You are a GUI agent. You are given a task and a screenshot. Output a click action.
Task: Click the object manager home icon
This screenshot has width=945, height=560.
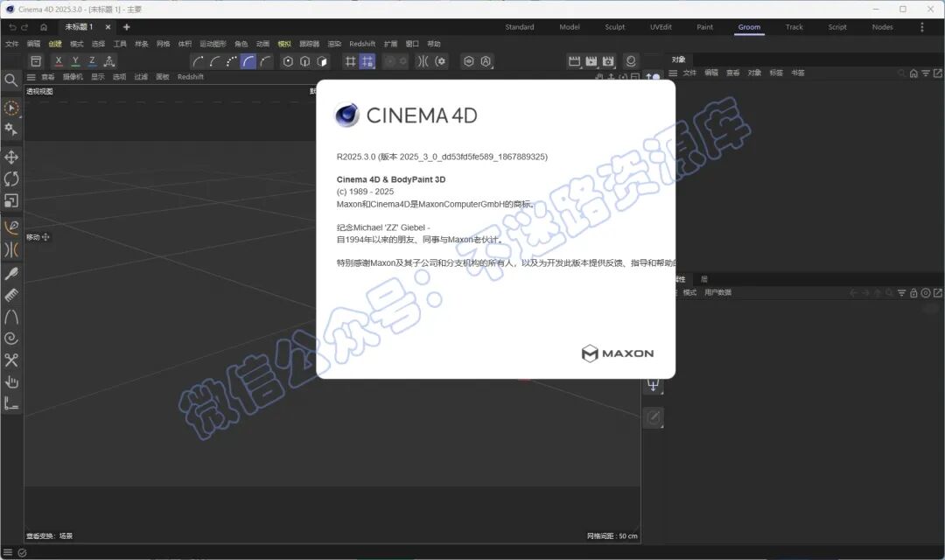click(x=913, y=73)
